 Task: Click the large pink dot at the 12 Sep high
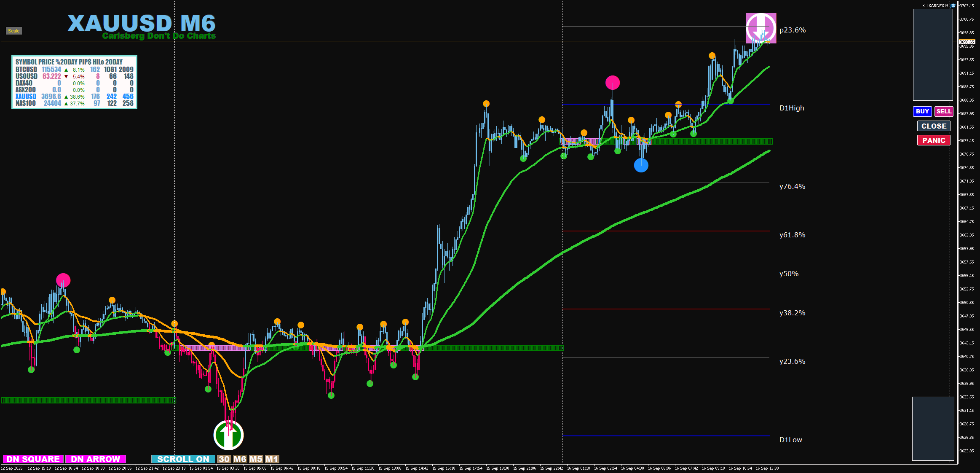(63, 280)
